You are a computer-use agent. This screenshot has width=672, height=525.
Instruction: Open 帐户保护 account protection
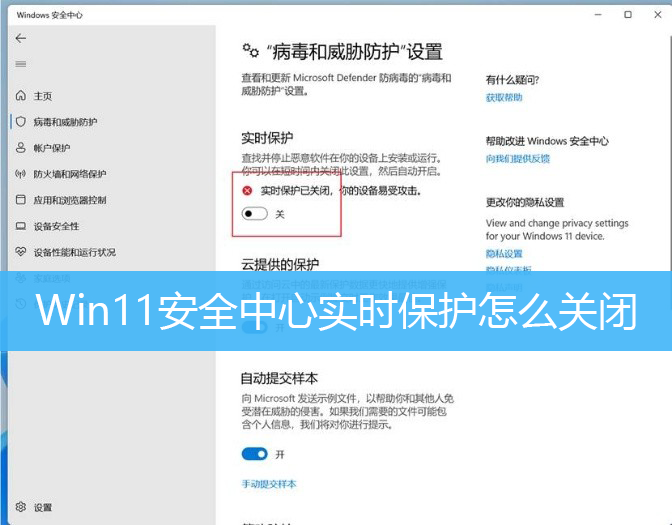tap(51, 148)
